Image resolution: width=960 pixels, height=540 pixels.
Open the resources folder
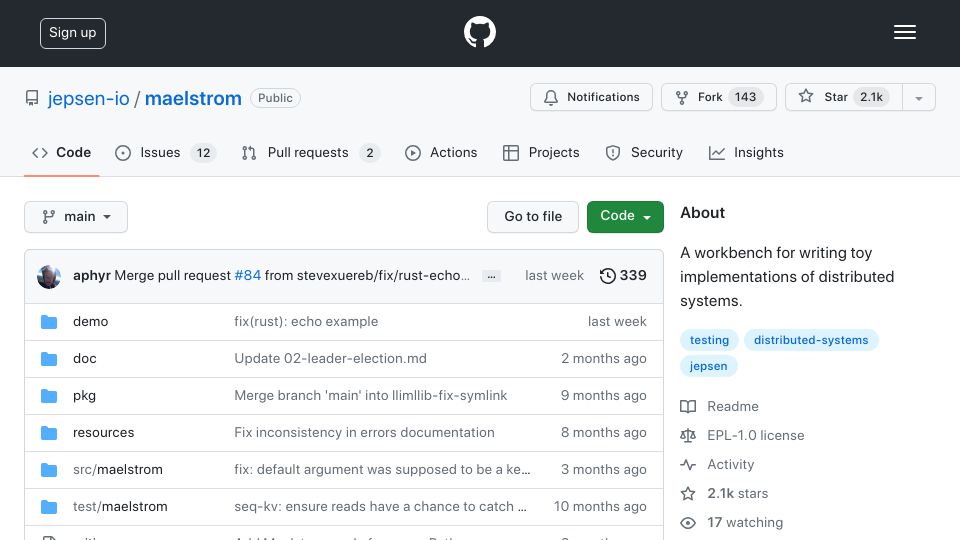pyautogui.click(x=103, y=432)
